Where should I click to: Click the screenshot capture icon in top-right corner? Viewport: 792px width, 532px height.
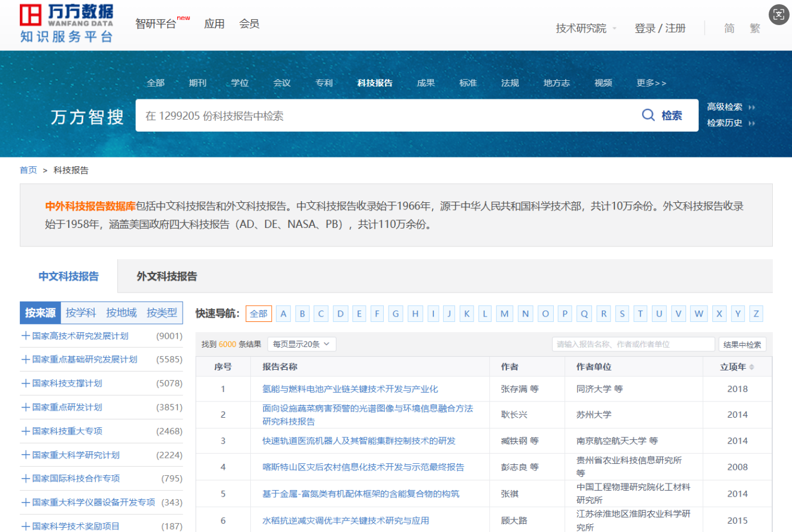pyautogui.click(x=778, y=15)
